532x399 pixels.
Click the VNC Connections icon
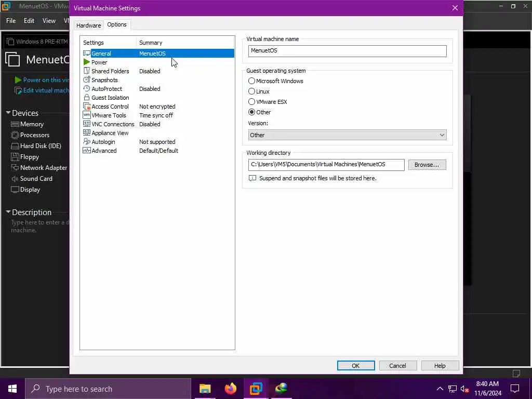[x=87, y=124]
